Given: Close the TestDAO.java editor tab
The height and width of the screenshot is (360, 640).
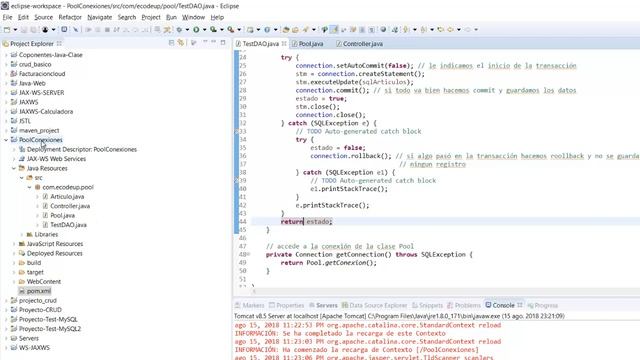Looking at the screenshot, I should tap(284, 44).
